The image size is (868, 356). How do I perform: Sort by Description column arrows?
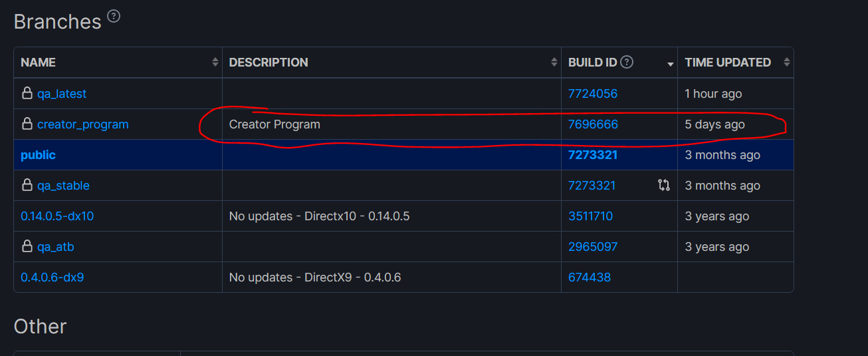pos(554,63)
